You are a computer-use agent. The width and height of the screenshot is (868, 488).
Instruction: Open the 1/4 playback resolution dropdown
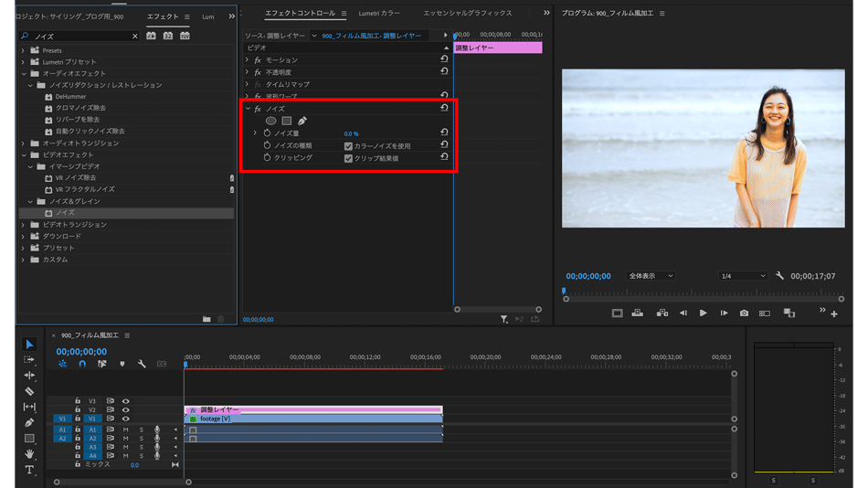click(742, 276)
